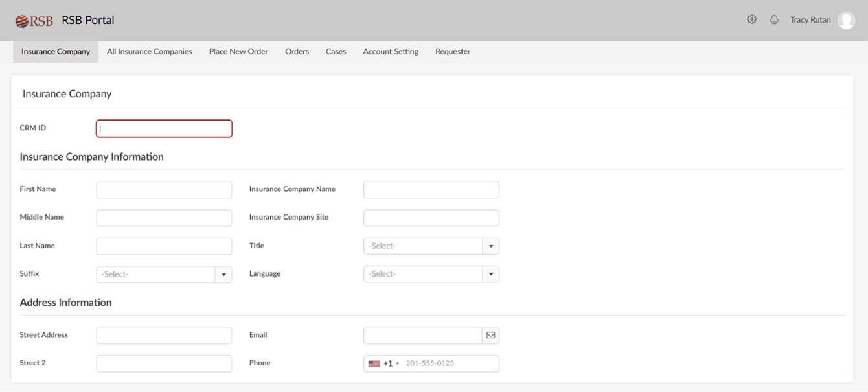Click the Insurance Company Information heading

point(91,157)
